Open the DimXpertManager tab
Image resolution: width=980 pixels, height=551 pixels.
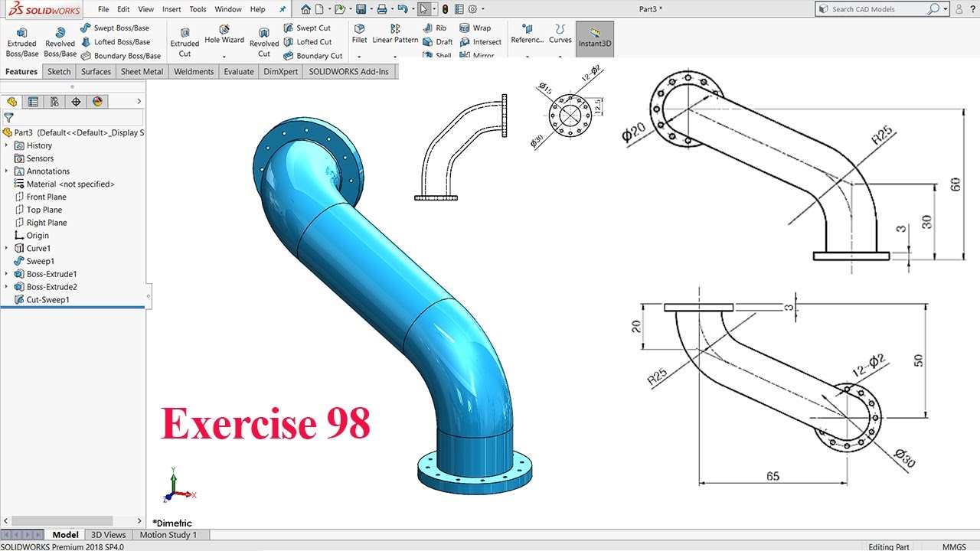[x=76, y=102]
